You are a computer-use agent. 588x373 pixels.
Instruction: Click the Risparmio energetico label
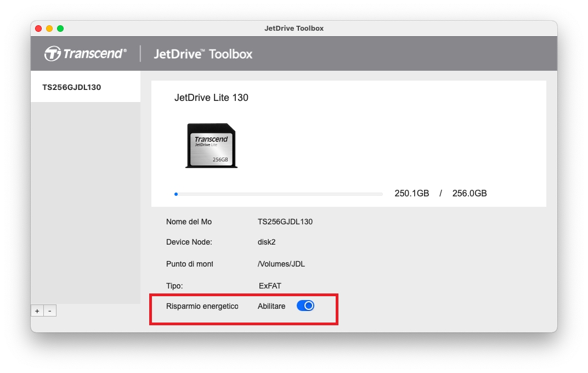202,306
